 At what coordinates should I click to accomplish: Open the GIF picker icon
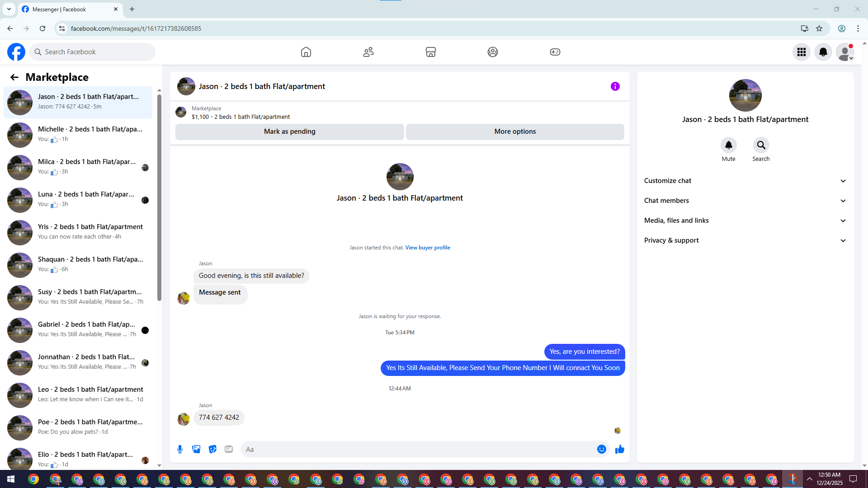coord(229,449)
